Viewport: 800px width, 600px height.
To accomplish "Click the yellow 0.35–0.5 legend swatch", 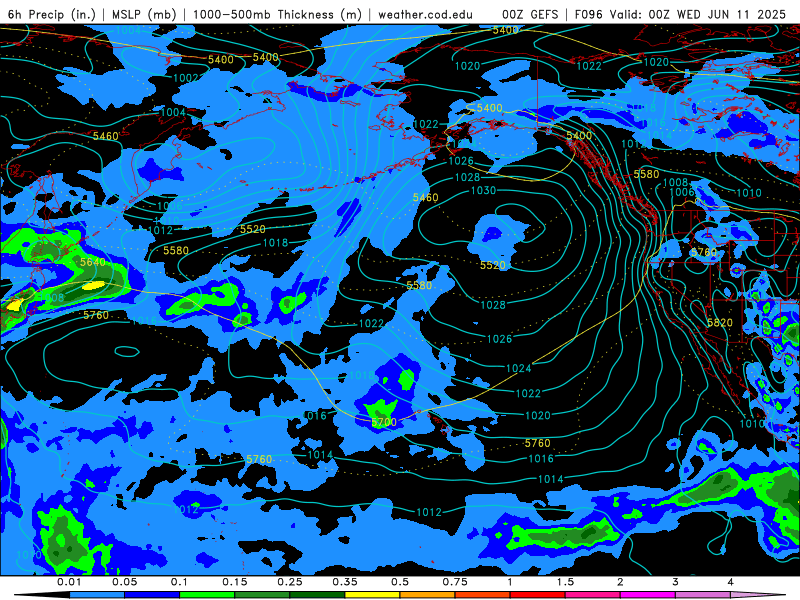I will 372,595.
